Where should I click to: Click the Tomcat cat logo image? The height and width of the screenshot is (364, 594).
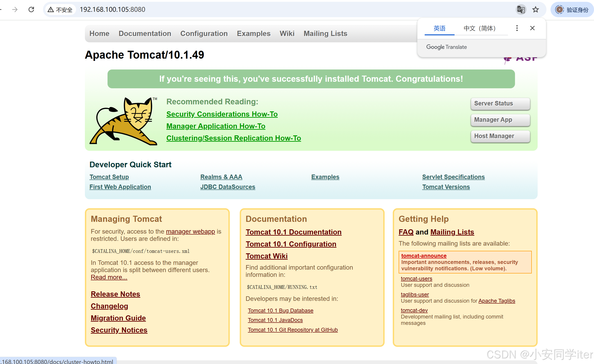point(123,121)
